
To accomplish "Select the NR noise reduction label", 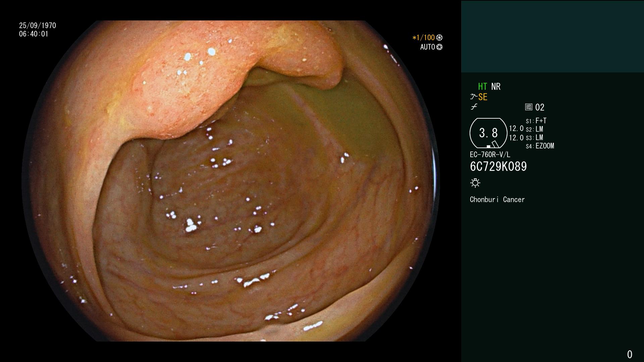I will click(496, 86).
